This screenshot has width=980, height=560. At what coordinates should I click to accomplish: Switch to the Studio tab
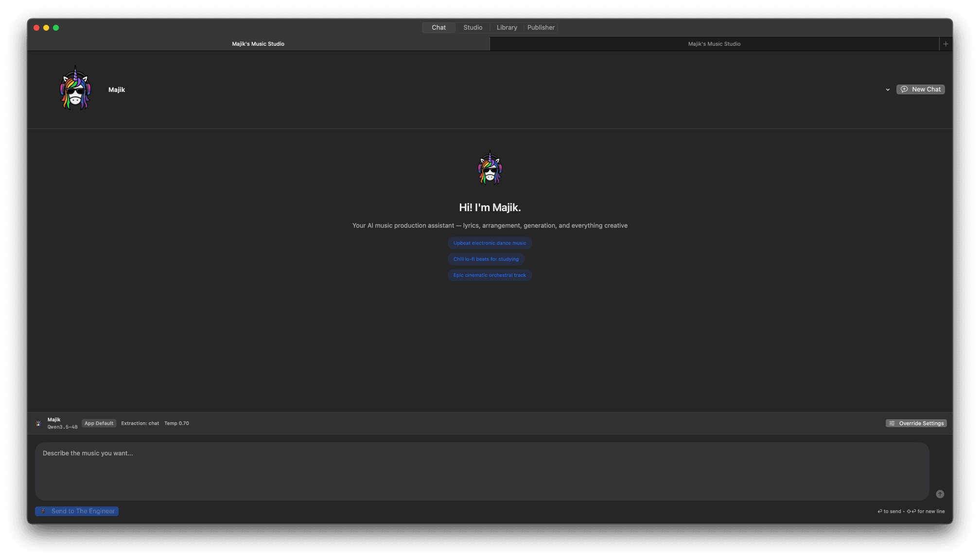(472, 28)
